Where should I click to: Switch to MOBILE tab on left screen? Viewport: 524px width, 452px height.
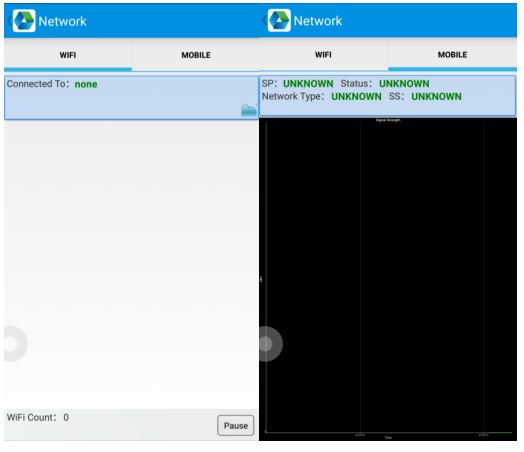click(196, 55)
